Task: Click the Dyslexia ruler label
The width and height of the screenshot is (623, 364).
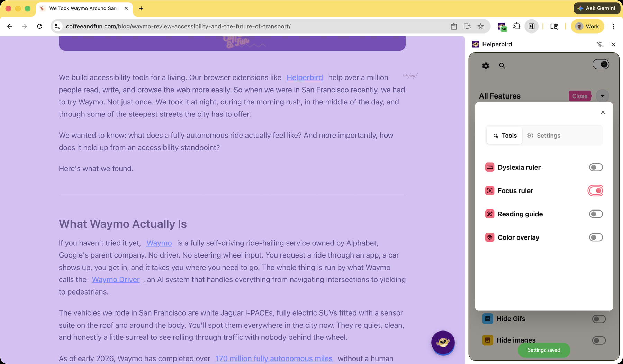Action: pyautogui.click(x=519, y=167)
